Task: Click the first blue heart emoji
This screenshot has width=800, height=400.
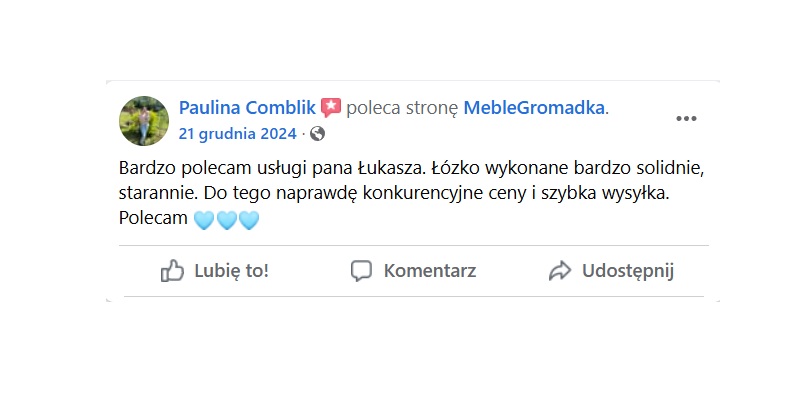Action: tap(203, 219)
